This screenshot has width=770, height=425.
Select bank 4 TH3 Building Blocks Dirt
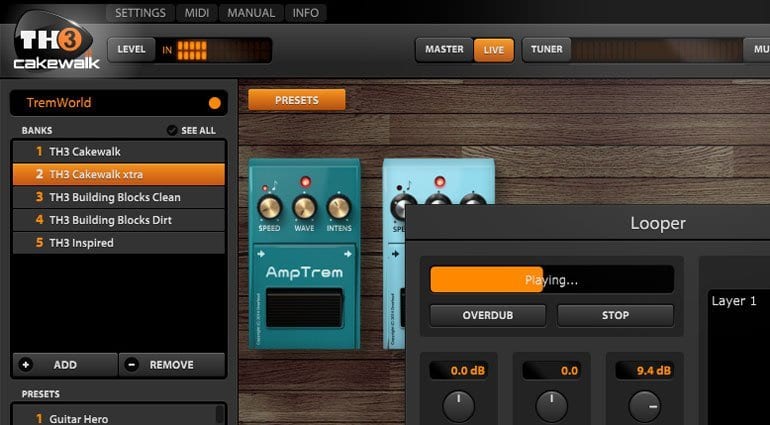[118, 220]
